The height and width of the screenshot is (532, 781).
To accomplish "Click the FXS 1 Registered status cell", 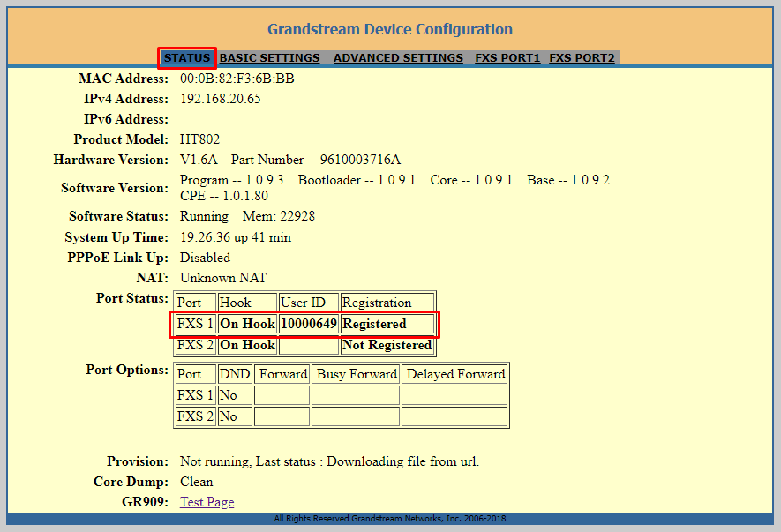I will [x=387, y=324].
